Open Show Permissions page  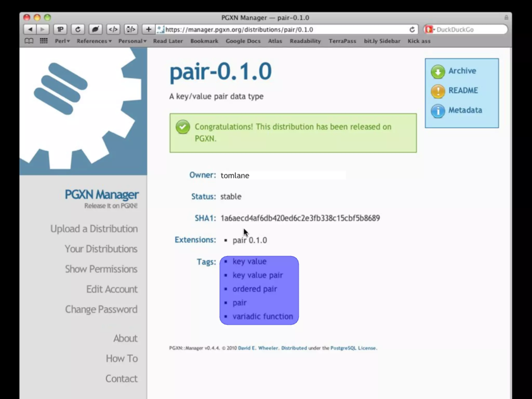101,269
